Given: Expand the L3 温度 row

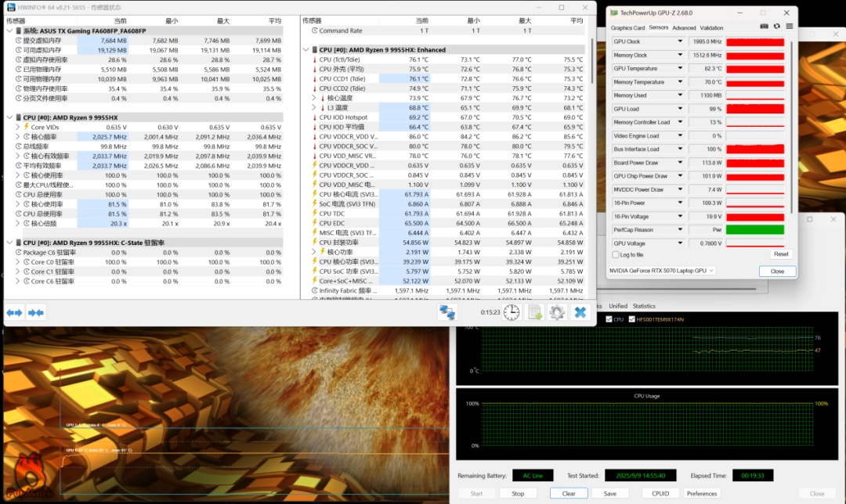Looking at the screenshot, I should click(x=314, y=108).
